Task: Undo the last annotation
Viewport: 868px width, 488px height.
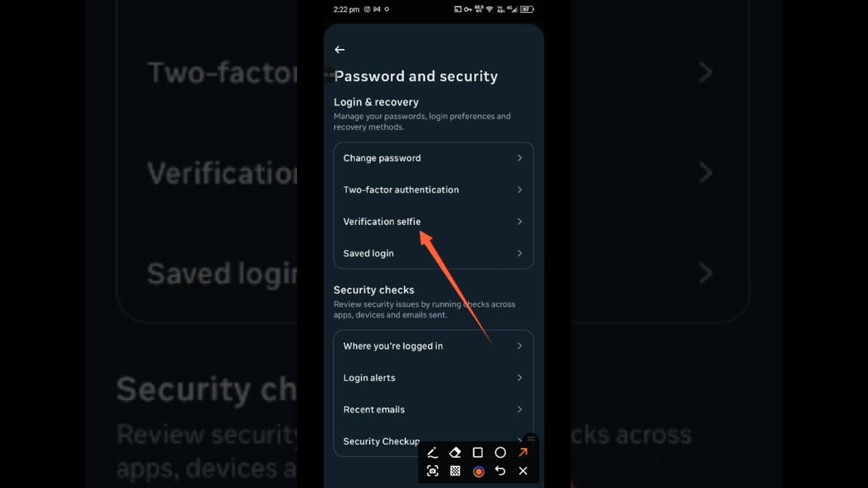Action: (x=500, y=471)
